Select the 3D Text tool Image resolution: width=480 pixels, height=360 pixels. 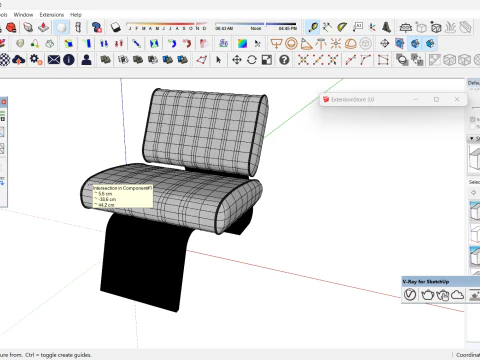point(387,27)
